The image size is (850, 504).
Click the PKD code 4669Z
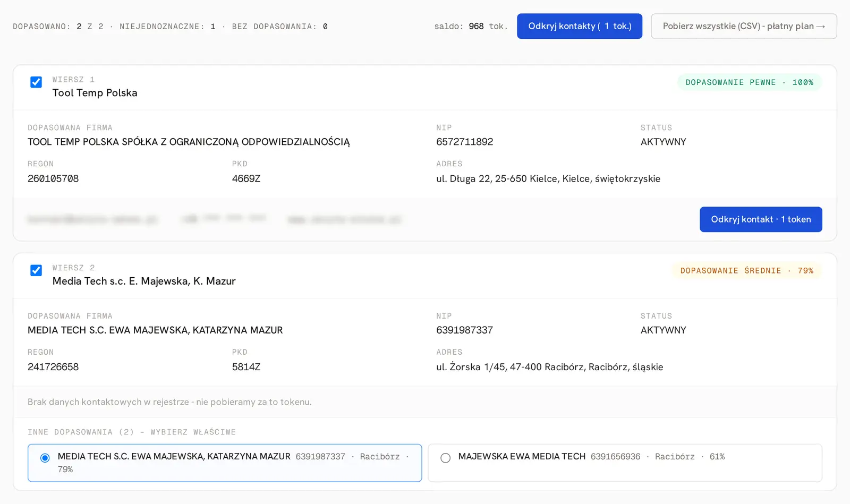(246, 179)
